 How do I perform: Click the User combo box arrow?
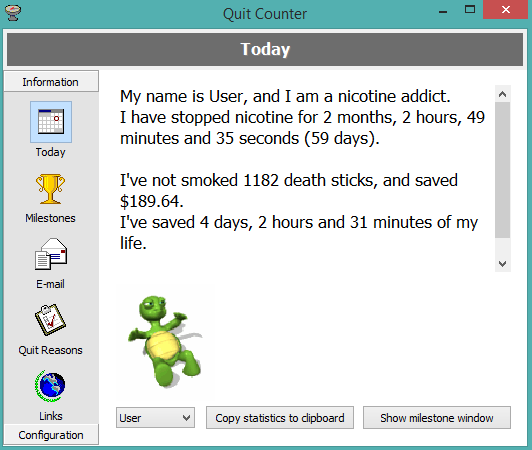(x=186, y=418)
